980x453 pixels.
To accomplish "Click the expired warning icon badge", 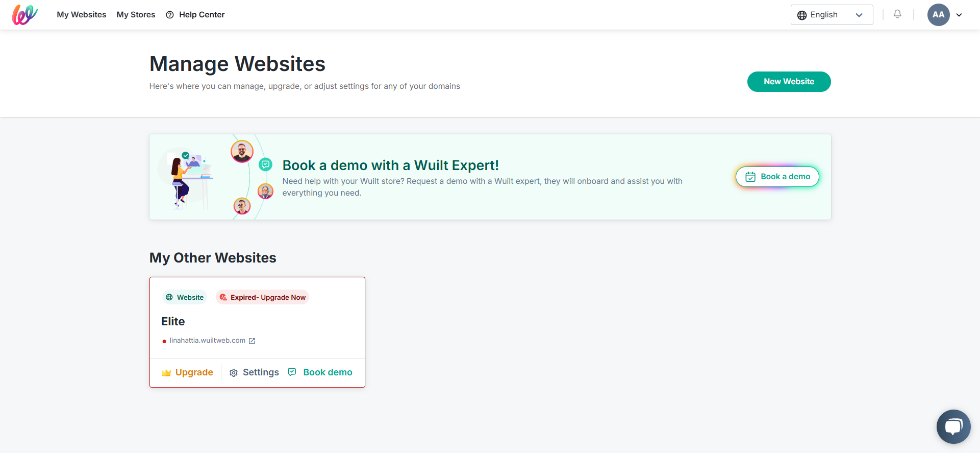I will [x=223, y=297].
